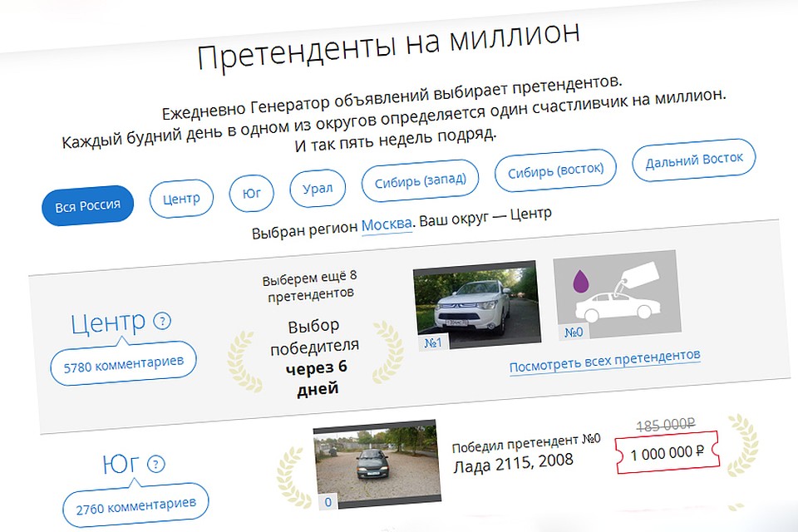This screenshot has width=798, height=532.
Task: Click the help icon next to Центр
Action: point(162,321)
